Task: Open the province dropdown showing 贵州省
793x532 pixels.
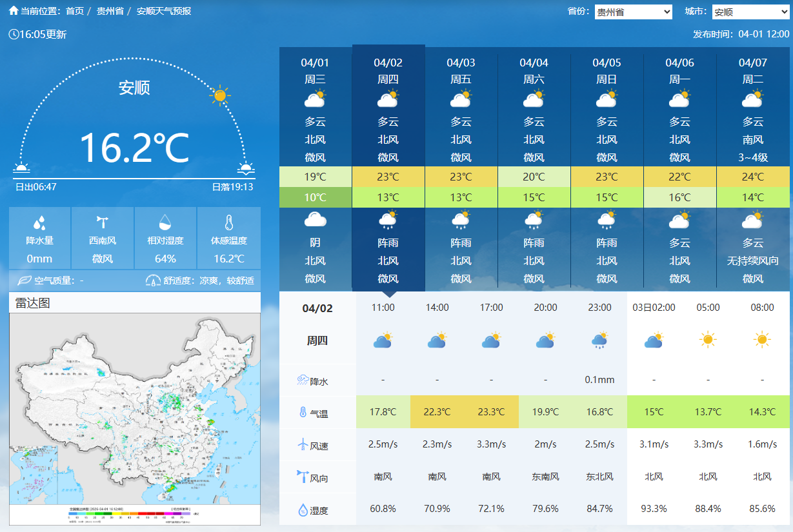Action: pos(633,12)
